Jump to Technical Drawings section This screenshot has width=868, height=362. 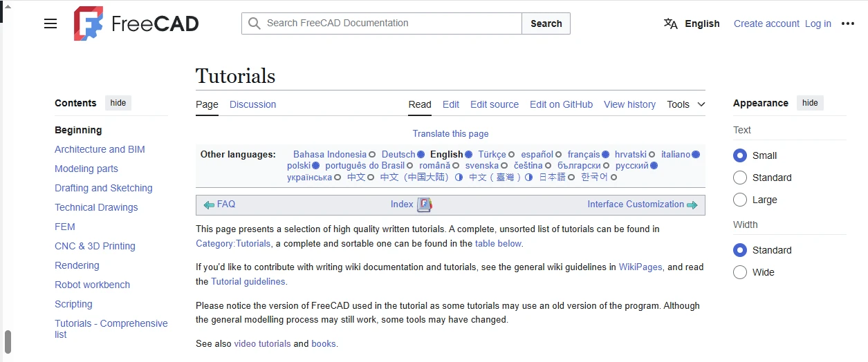(x=96, y=207)
